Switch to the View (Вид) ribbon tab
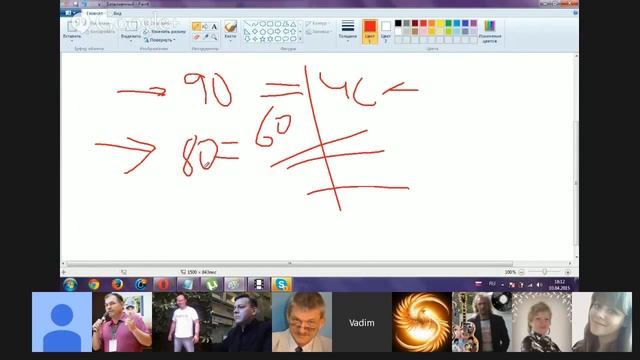This screenshot has height=360, width=640. 117,13
